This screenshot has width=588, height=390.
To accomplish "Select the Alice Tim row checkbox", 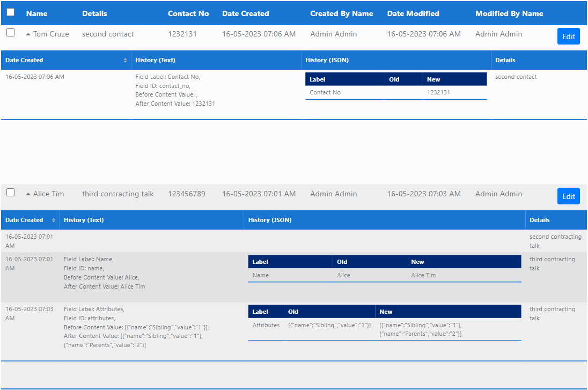I will point(11,193).
